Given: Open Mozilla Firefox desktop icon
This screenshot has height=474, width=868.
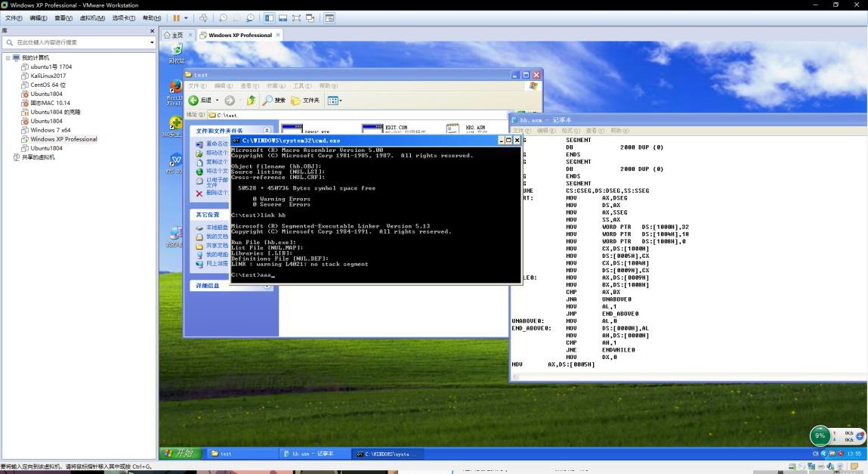Looking at the screenshot, I should (x=175, y=92).
